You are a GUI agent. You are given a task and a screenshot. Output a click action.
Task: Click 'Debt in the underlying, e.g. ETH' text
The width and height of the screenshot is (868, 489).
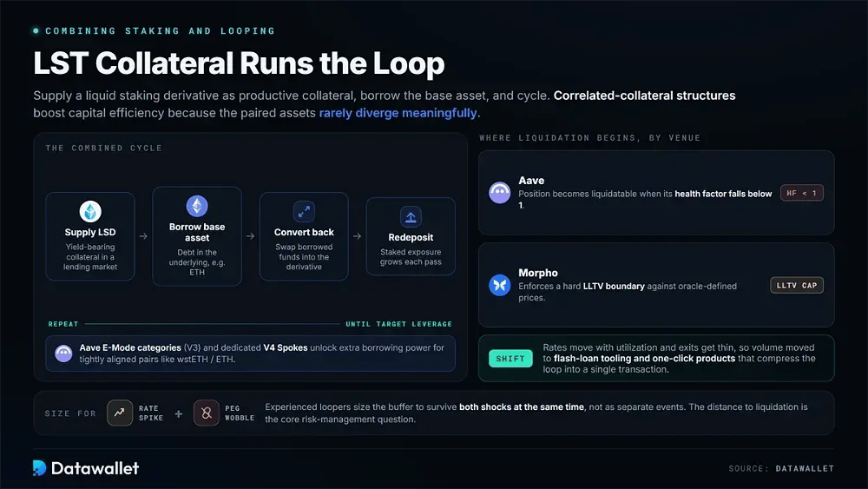click(197, 262)
